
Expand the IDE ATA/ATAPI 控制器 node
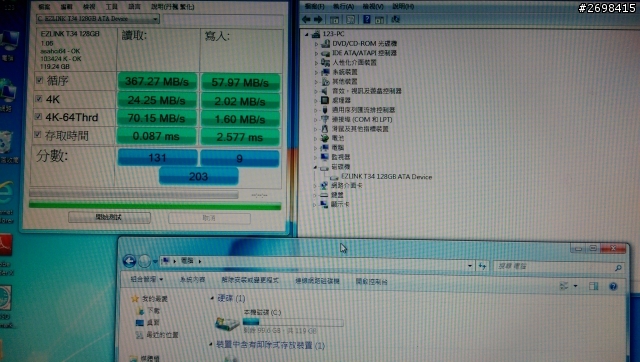point(316,53)
